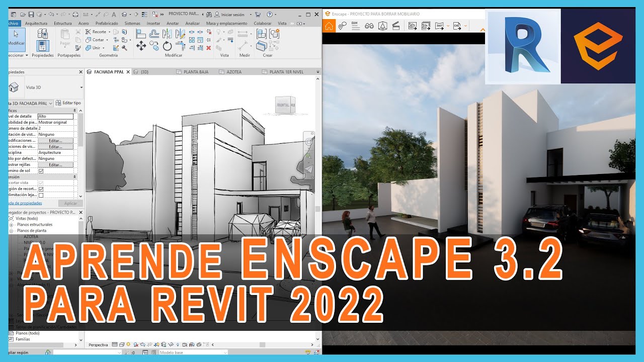Open dropdown arrow beside EXE export

[x=466, y=26]
